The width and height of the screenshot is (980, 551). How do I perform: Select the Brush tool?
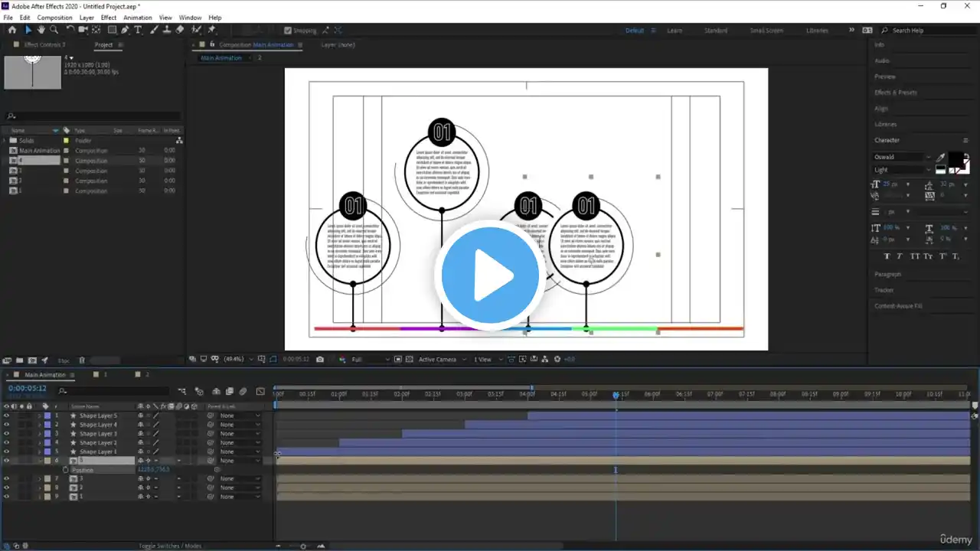pyautogui.click(x=154, y=30)
